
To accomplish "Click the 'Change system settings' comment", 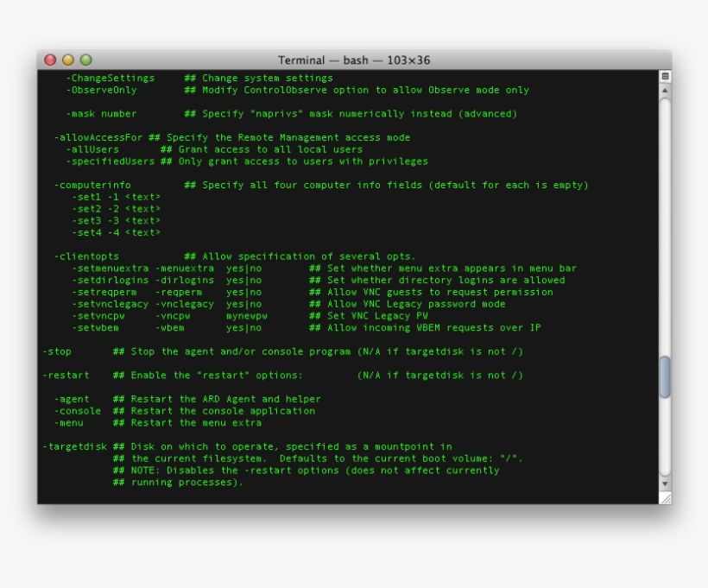I will point(268,78).
